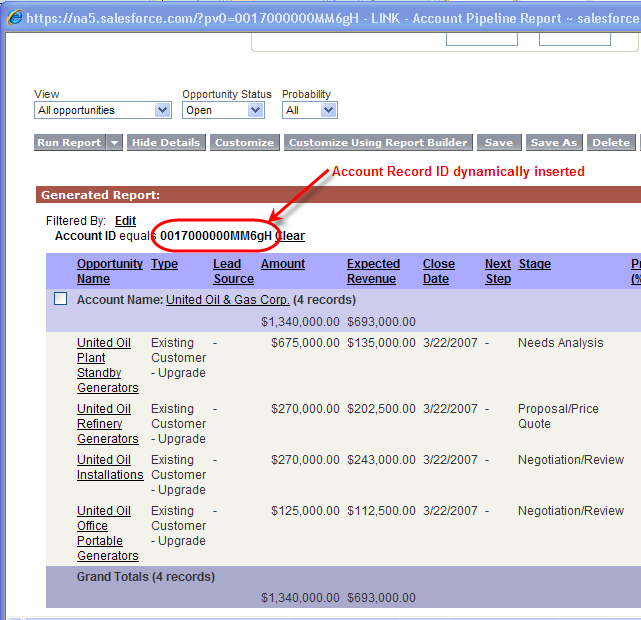Click the $202,500.00 expected revenue cell
641x620 pixels.
(x=381, y=409)
